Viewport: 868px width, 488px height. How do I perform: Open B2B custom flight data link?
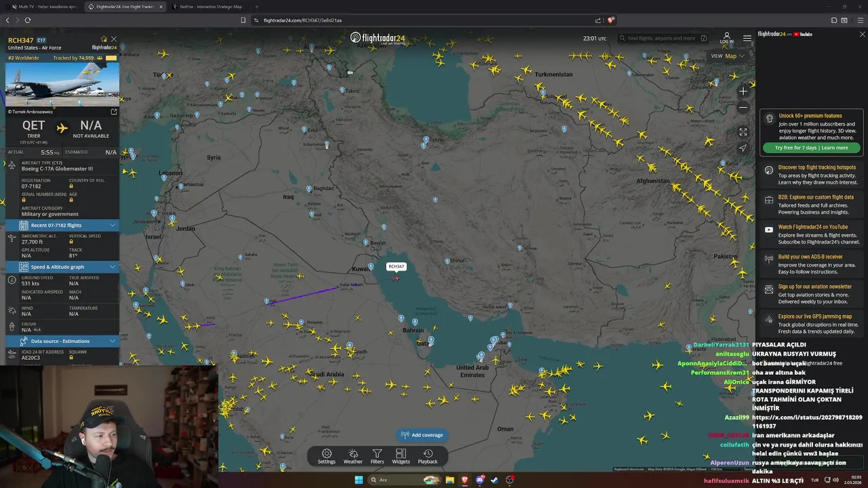[811, 204]
